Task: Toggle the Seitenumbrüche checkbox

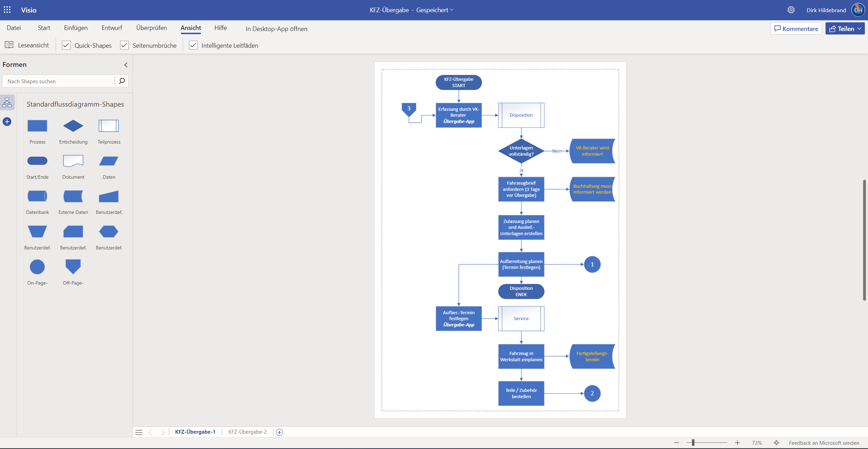Action: (124, 45)
